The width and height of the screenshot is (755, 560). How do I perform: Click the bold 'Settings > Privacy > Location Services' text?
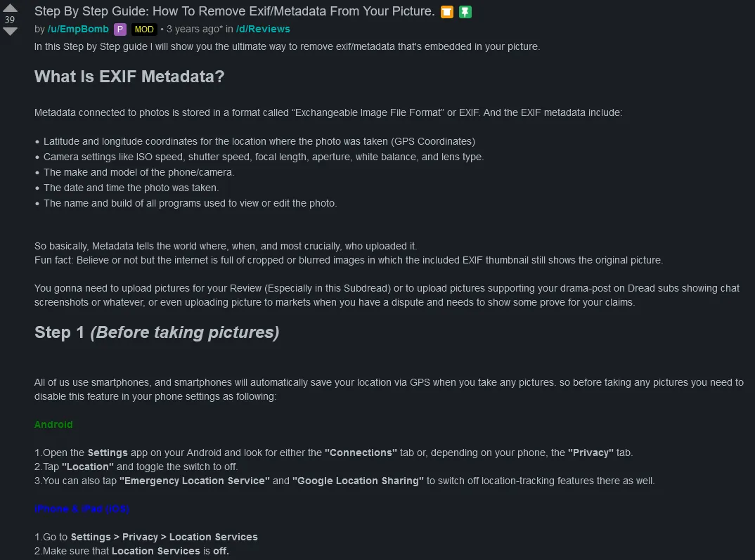[x=164, y=537]
